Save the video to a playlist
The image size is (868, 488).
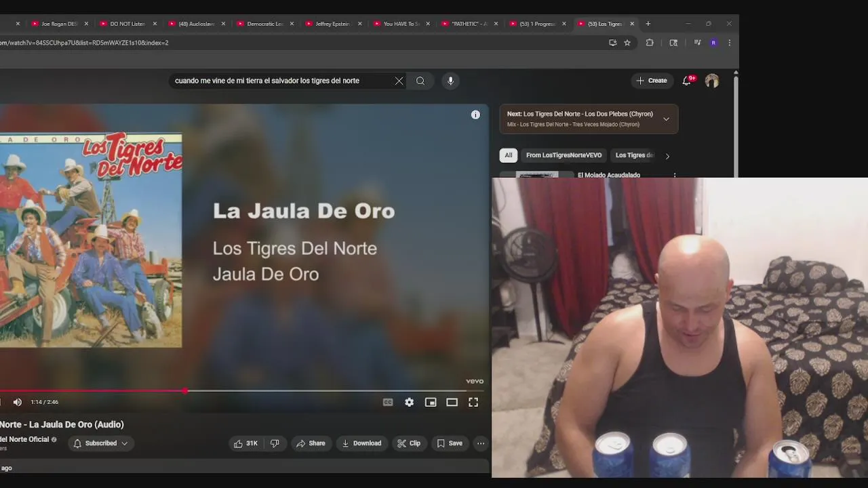coord(450,443)
